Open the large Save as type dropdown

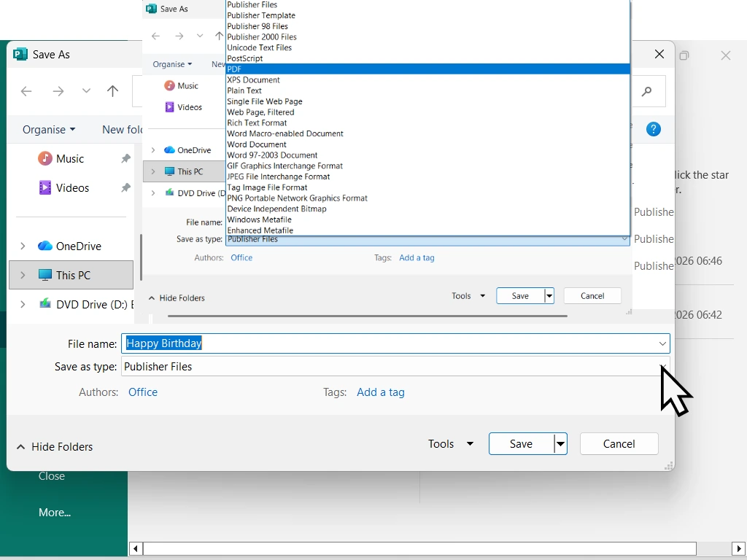point(395,366)
